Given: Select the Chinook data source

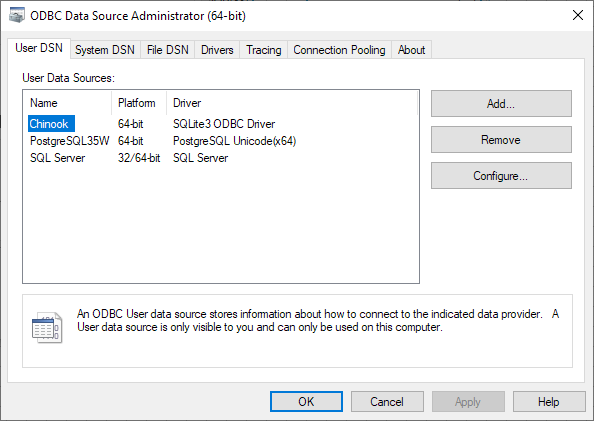Looking at the screenshot, I should (52, 124).
